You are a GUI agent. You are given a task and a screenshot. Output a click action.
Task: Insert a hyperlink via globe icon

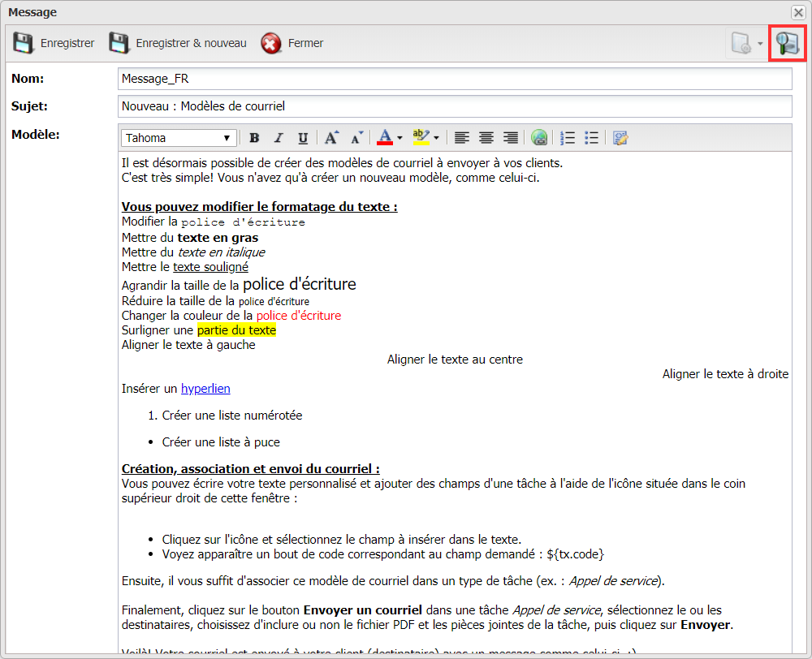(x=539, y=138)
